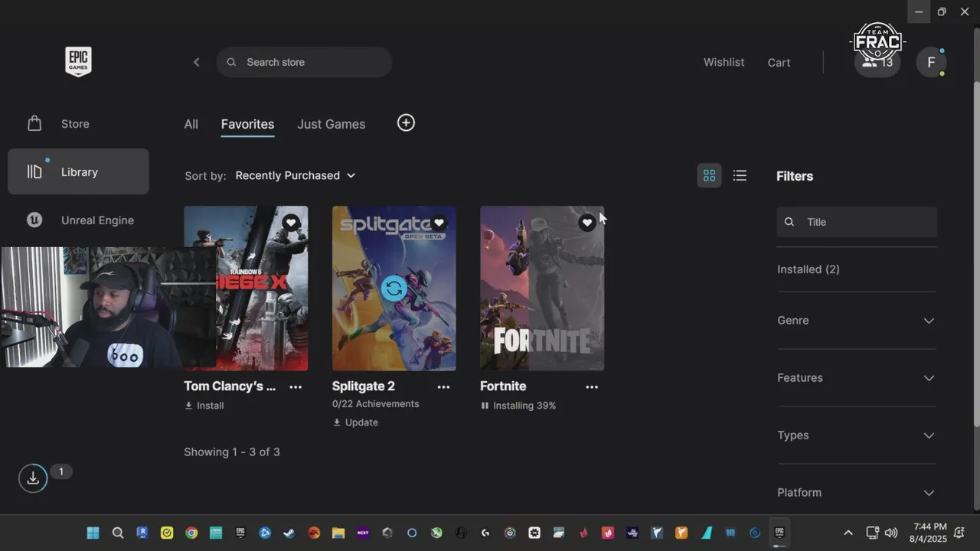Click the vertical scrollbar on the right

pos(975,253)
